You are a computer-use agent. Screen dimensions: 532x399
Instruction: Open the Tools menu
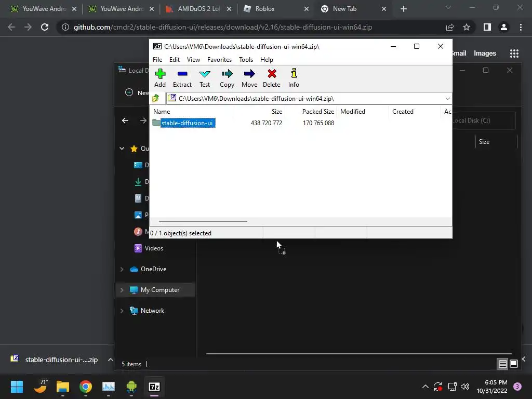point(246,60)
